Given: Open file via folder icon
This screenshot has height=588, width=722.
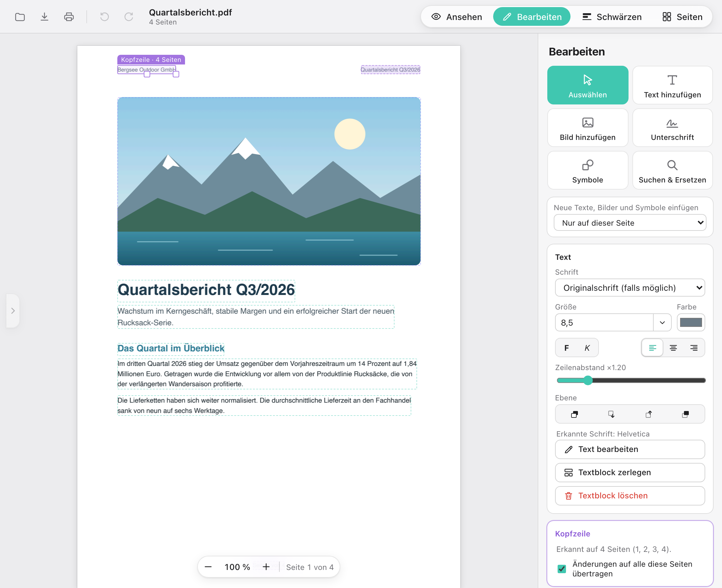Looking at the screenshot, I should 20,16.
